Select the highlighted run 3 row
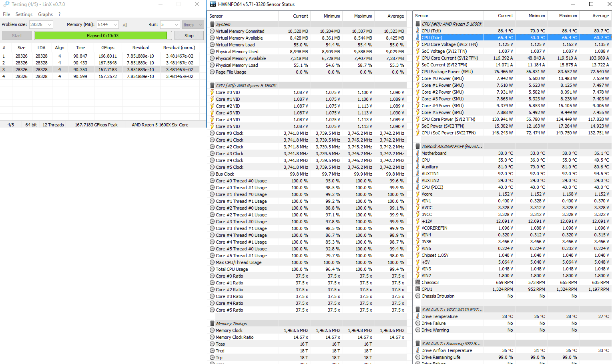The height and width of the screenshot is (364, 612). (100, 70)
